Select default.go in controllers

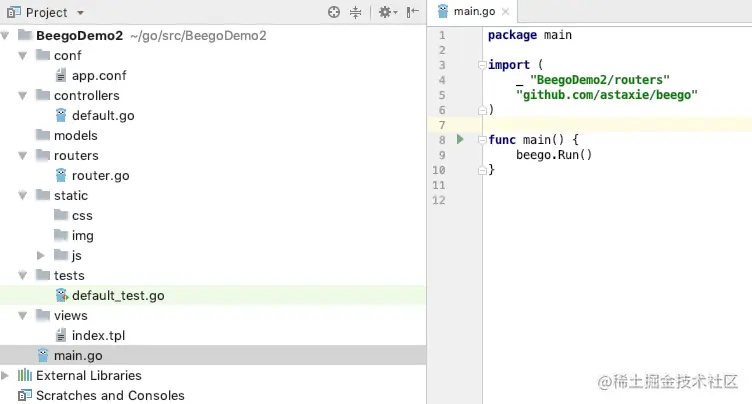[x=103, y=116]
